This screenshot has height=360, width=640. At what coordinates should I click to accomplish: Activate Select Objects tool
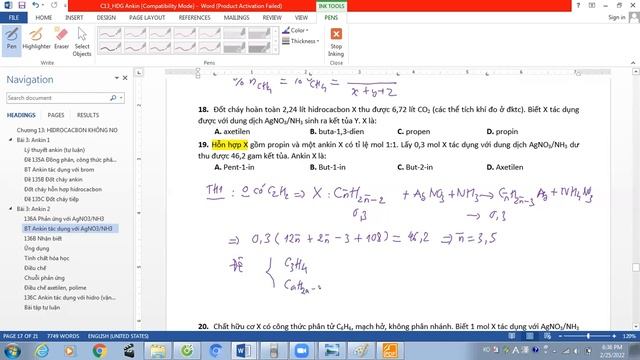pyautogui.click(x=82, y=42)
